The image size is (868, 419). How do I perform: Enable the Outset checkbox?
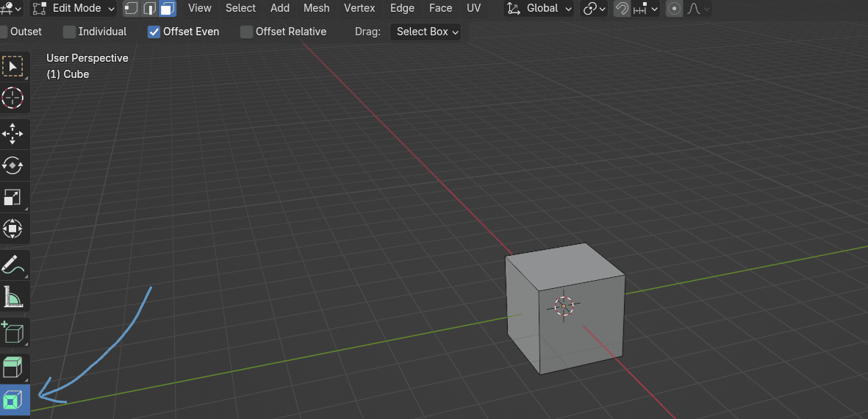point(3,32)
